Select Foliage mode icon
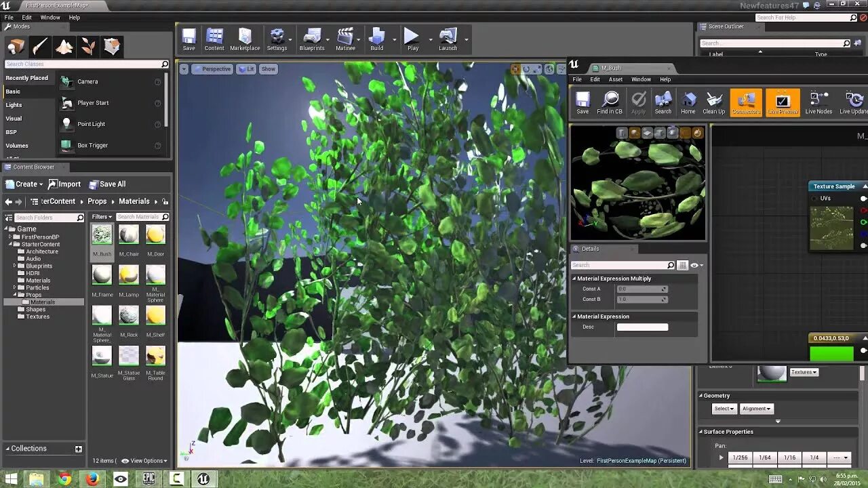This screenshot has height=488, width=868. pos(87,46)
